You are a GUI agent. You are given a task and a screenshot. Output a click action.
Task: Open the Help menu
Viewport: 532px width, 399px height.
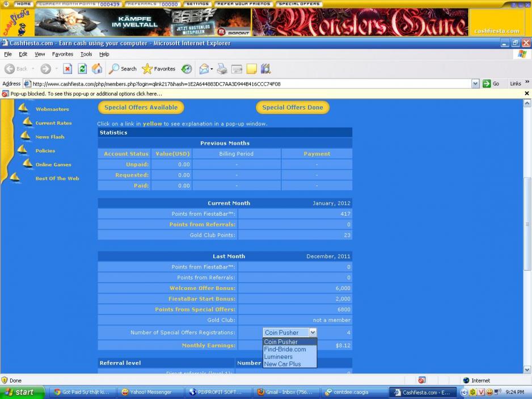point(104,54)
